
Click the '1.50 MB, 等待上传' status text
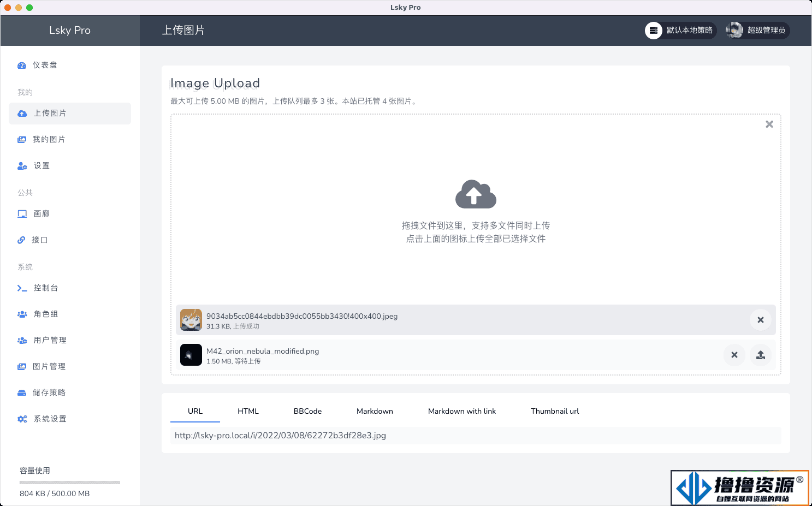coord(233,361)
